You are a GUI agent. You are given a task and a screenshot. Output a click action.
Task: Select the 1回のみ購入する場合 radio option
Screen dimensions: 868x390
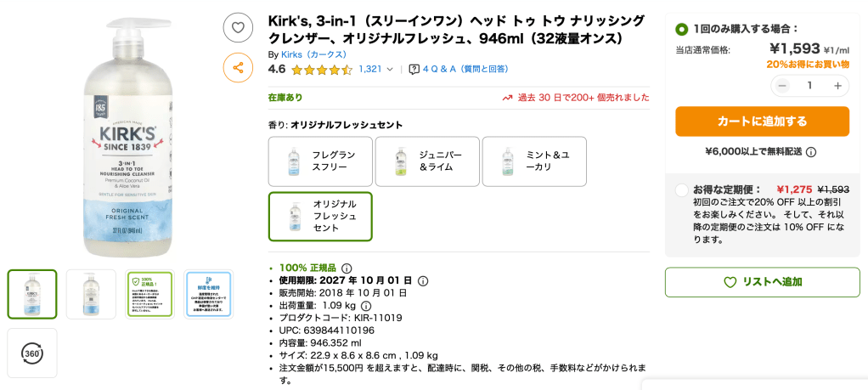(681, 29)
